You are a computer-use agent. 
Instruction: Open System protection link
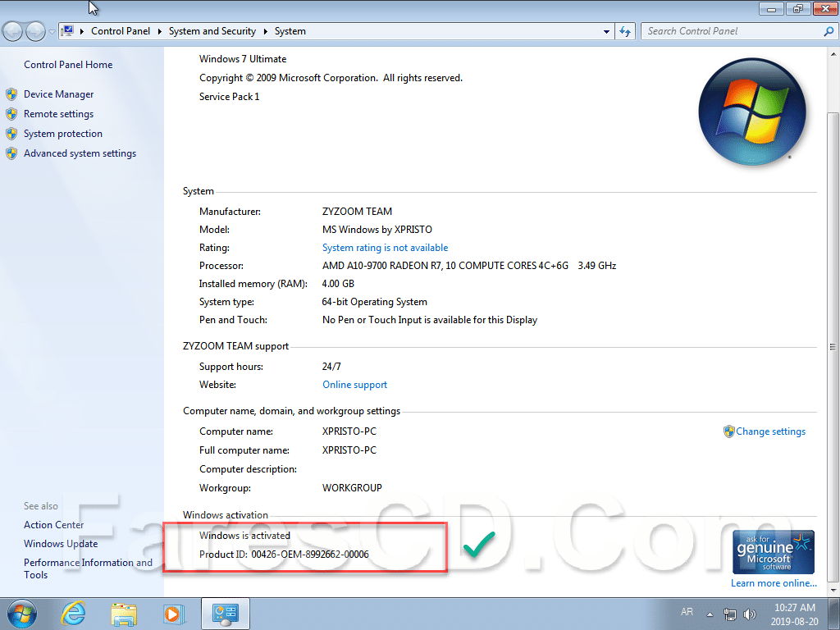(62, 134)
